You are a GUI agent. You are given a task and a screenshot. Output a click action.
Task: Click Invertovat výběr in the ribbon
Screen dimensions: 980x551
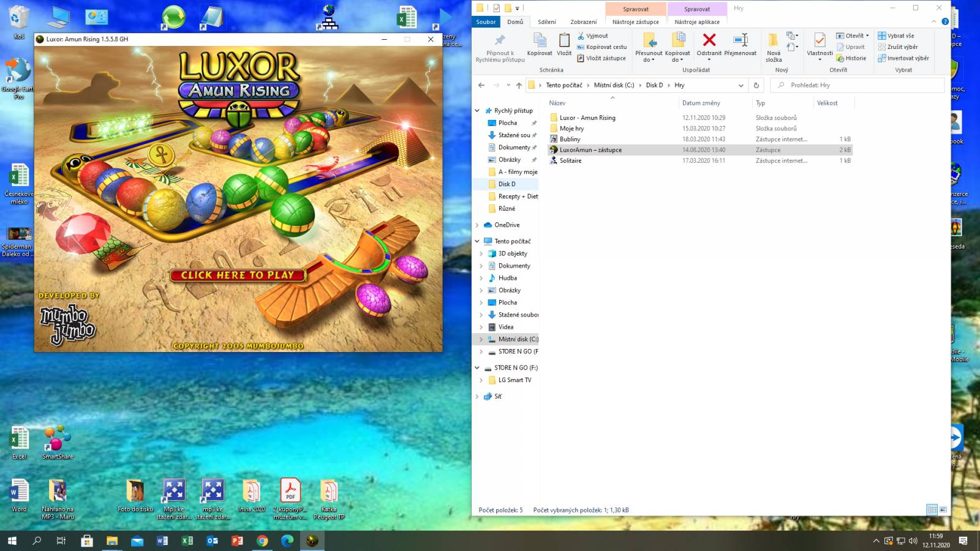(x=903, y=58)
